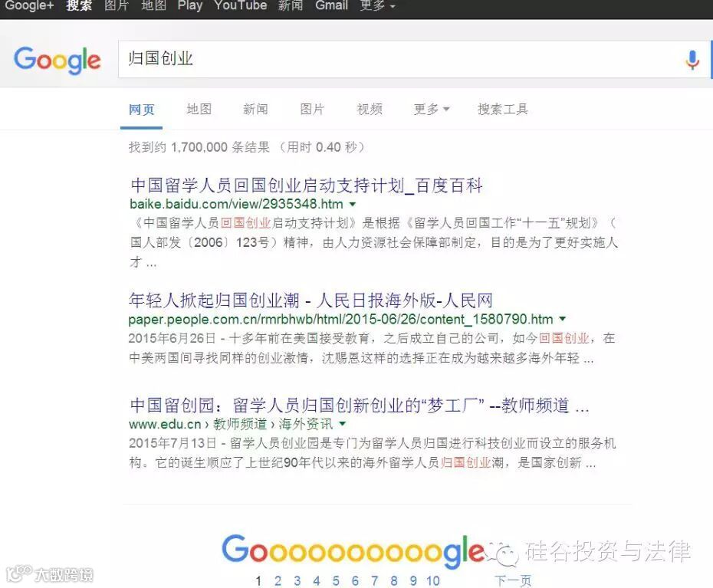Switch to the 新闻 results tab
Image resolution: width=713 pixels, height=588 pixels.
[x=255, y=109]
